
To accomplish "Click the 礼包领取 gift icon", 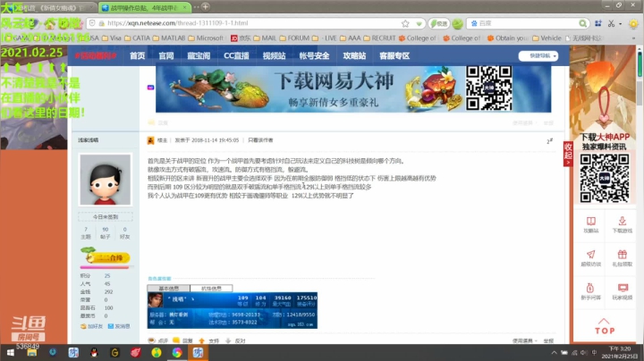I will (623, 255).
